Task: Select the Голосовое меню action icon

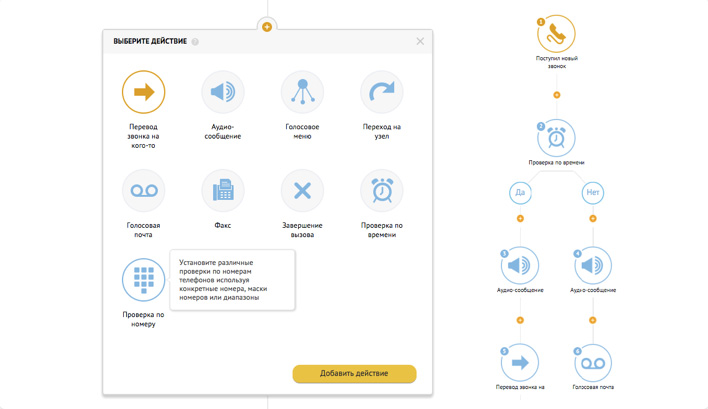Action: click(x=302, y=92)
